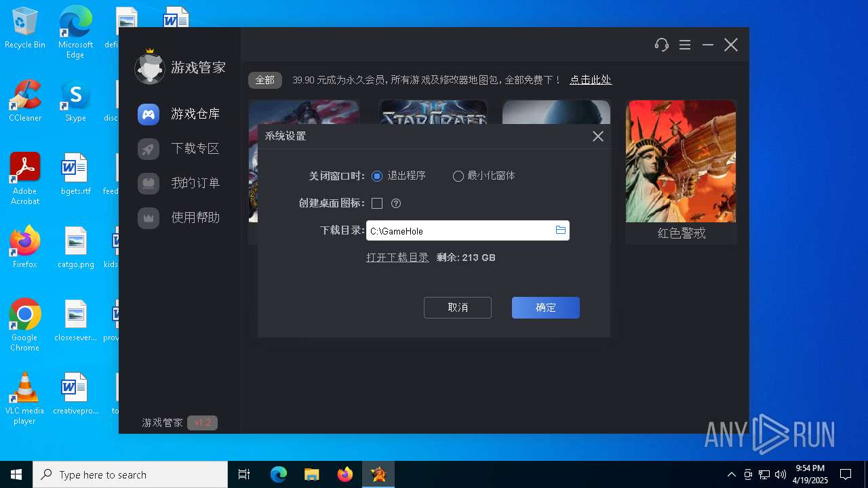Close the 系统设置 dialog
Viewport: 868px width, 488px height.
598,136
